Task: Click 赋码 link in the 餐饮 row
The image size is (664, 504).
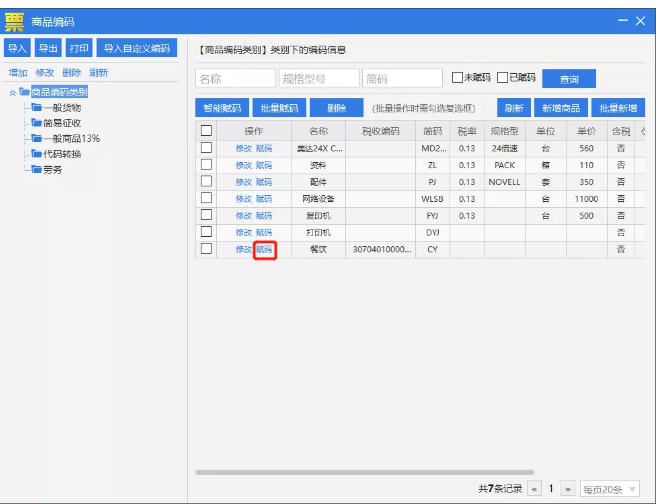Action: 264,249
